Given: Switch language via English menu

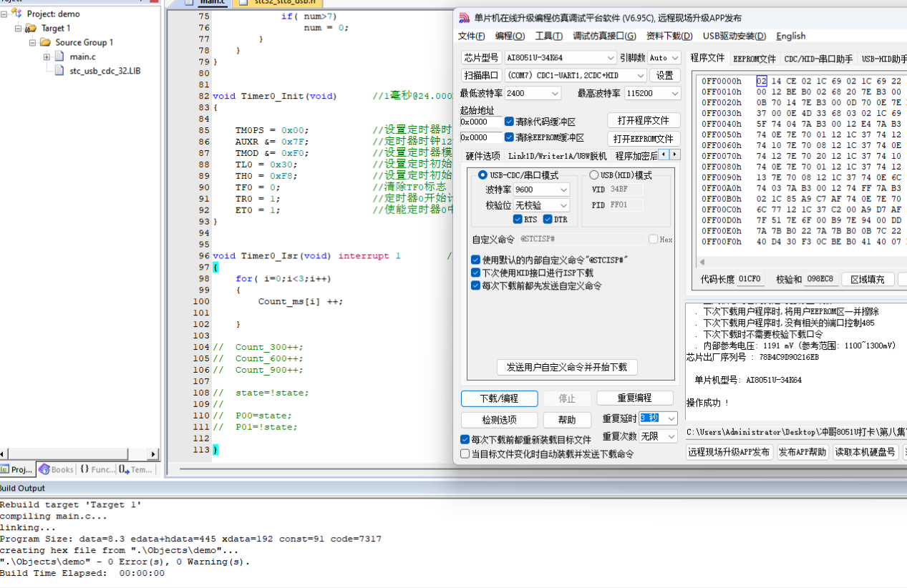Looking at the screenshot, I should 790,36.
